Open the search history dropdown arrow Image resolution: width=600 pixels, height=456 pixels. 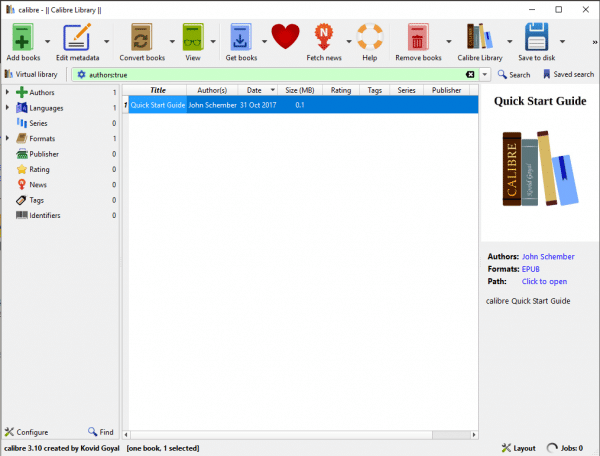tap(485, 75)
